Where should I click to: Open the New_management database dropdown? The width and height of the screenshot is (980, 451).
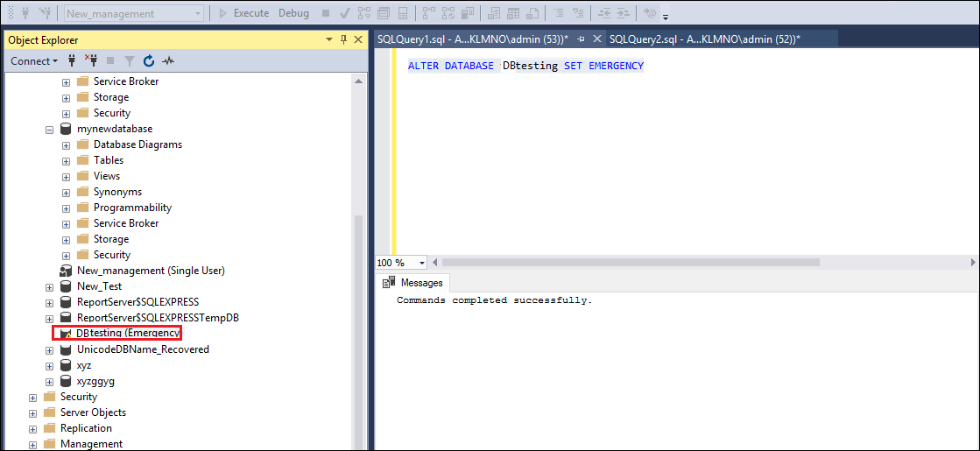click(x=198, y=13)
